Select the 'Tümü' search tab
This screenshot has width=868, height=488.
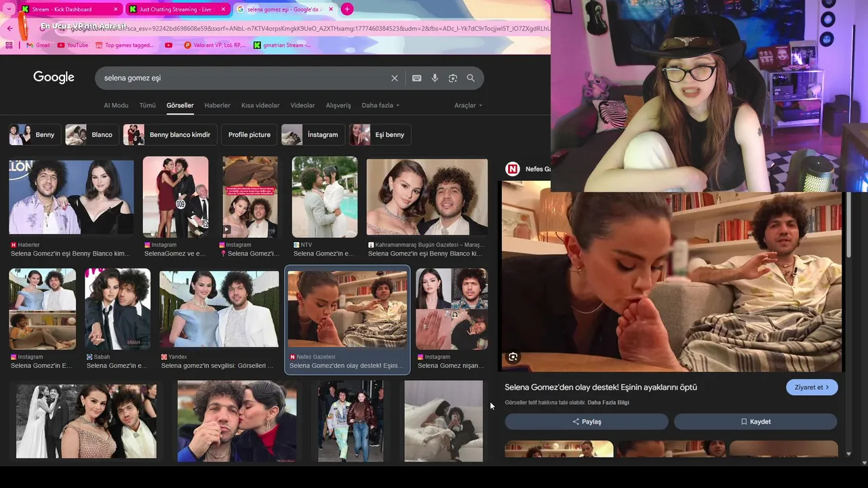[x=147, y=106]
